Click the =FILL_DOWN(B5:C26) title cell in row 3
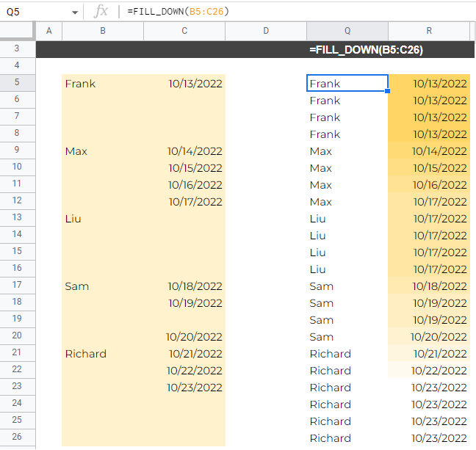Viewport: 476px width, 450px height. [366, 50]
